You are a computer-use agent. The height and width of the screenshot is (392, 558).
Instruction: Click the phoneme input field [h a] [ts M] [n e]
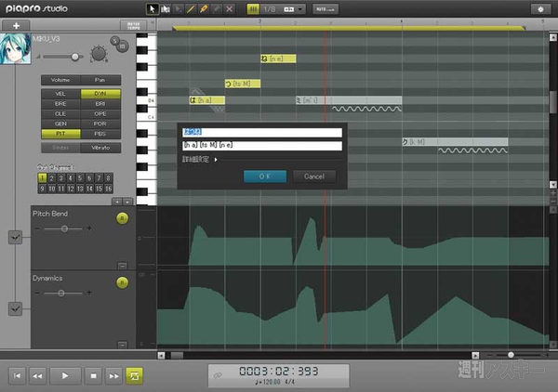(x=262, y=145)
